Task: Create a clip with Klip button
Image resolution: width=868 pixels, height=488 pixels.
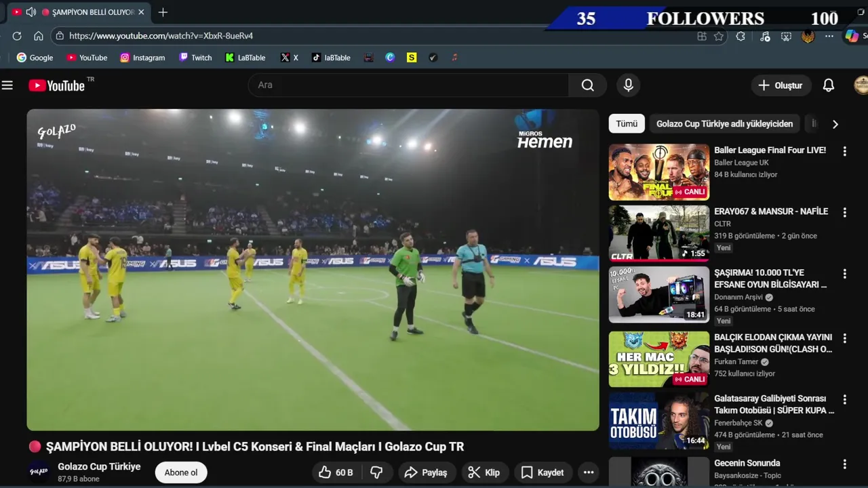Action: 484,472
